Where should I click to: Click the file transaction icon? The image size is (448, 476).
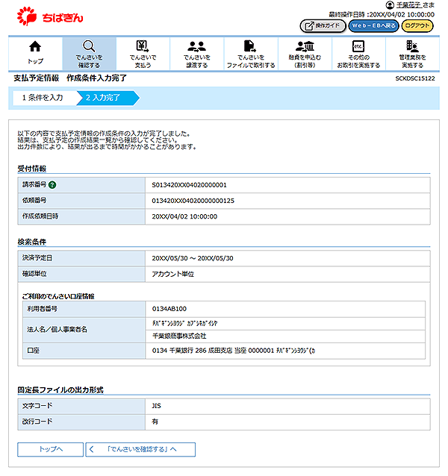pyautogui.click(x=250, y=46)
